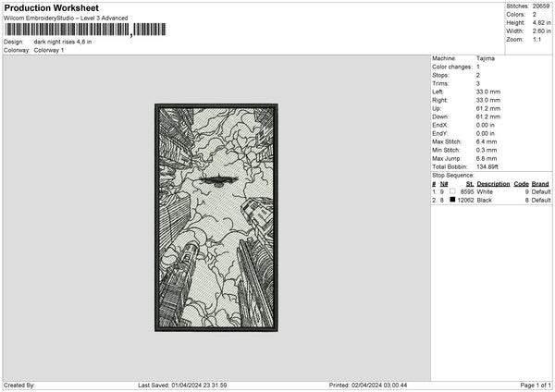
Task: Click the Created By footer label
Action: [19, 386]
